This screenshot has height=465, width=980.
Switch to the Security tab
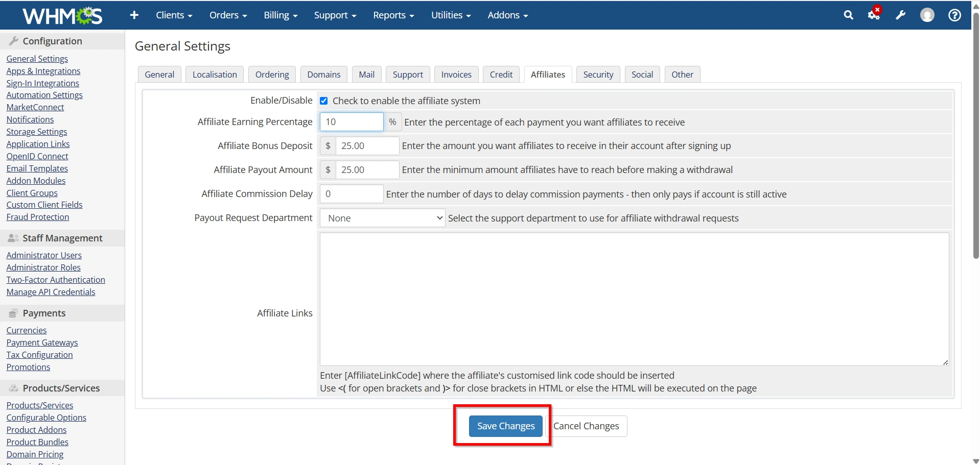coord(598,75)
